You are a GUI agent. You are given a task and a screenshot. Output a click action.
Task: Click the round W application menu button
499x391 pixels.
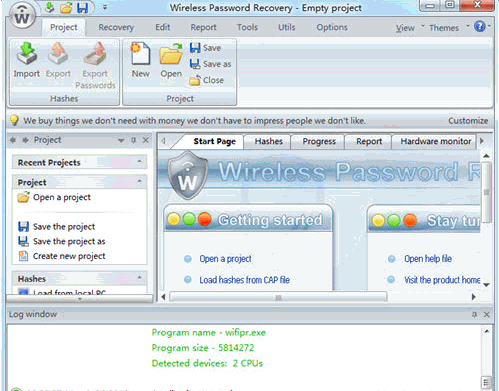(x=22, y=16)
